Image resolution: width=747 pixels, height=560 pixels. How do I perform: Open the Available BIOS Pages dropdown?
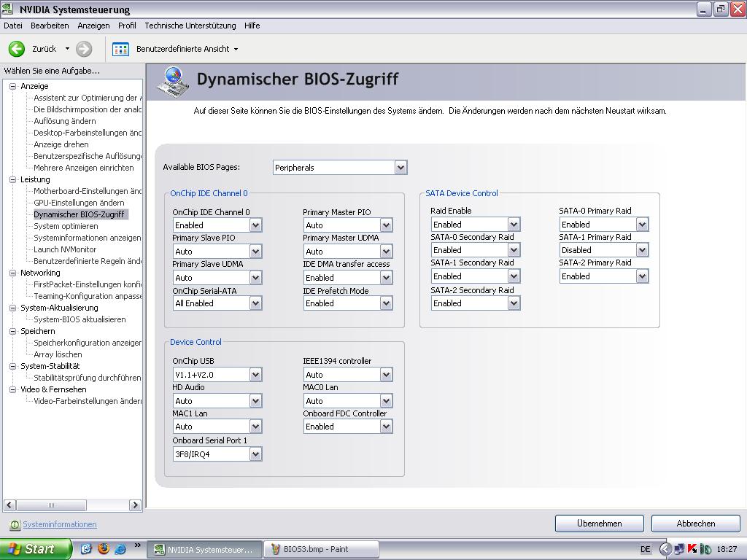340,168
